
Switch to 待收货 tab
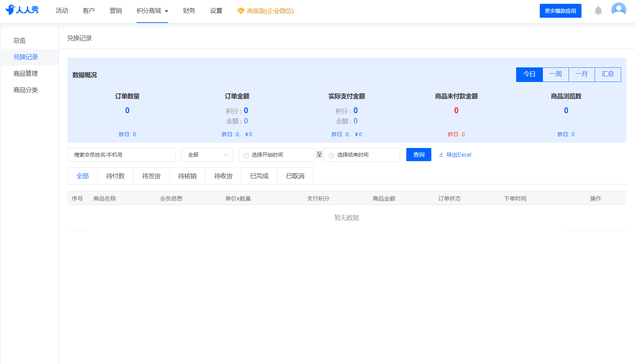click(x=223, y=176)
